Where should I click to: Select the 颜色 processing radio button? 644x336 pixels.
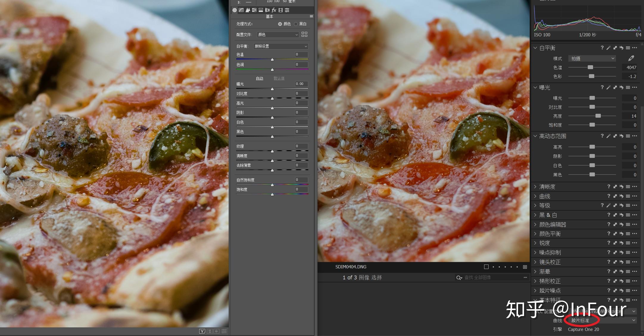pos(280,24)
